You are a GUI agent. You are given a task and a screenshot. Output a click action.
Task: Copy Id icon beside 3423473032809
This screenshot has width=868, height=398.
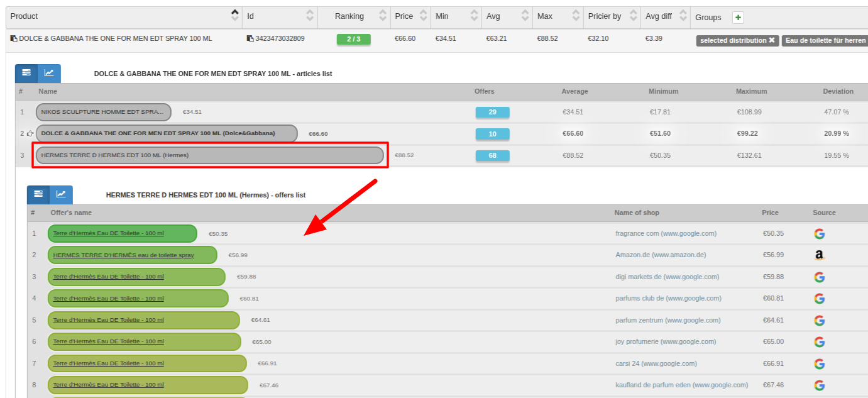pyautogui.click(x=250, y=39)
